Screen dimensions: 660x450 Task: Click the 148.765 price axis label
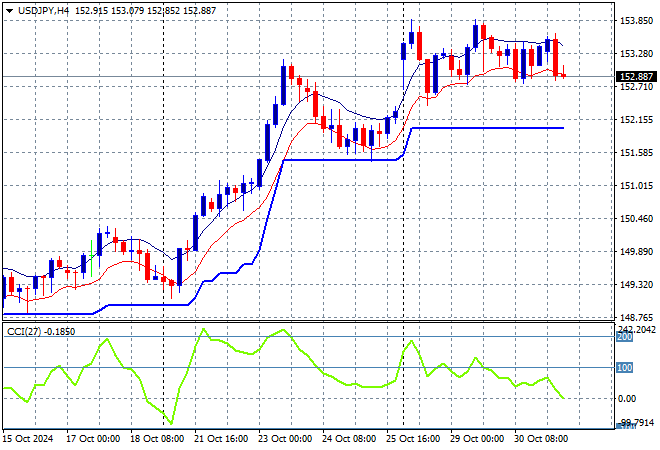[x=636, y=318]
